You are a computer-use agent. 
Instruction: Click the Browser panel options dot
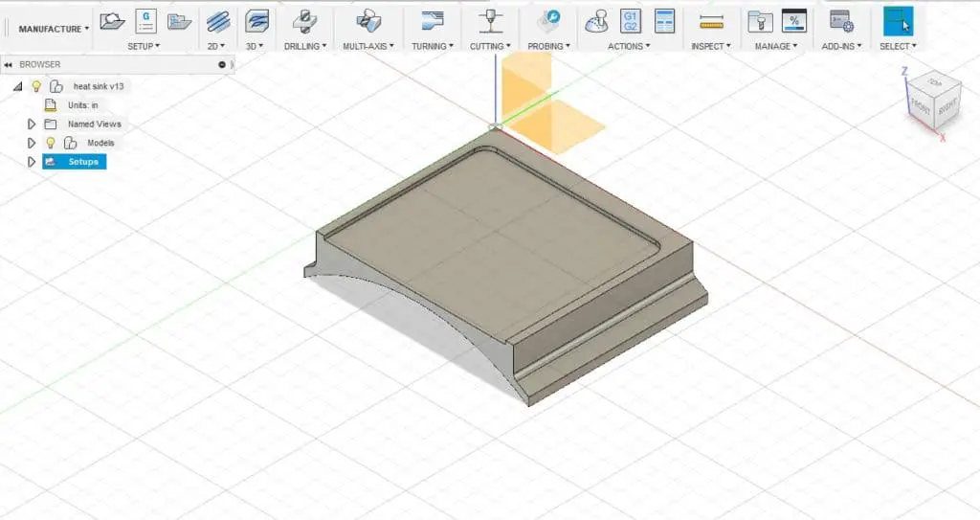[x=221, y=64]
